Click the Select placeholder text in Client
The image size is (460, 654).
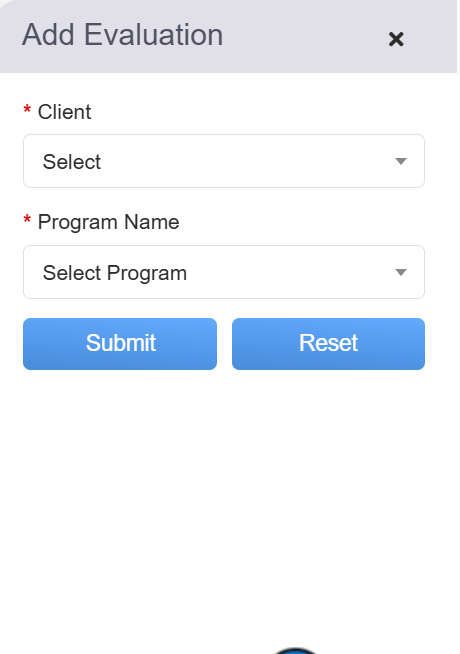pos(72,161)
